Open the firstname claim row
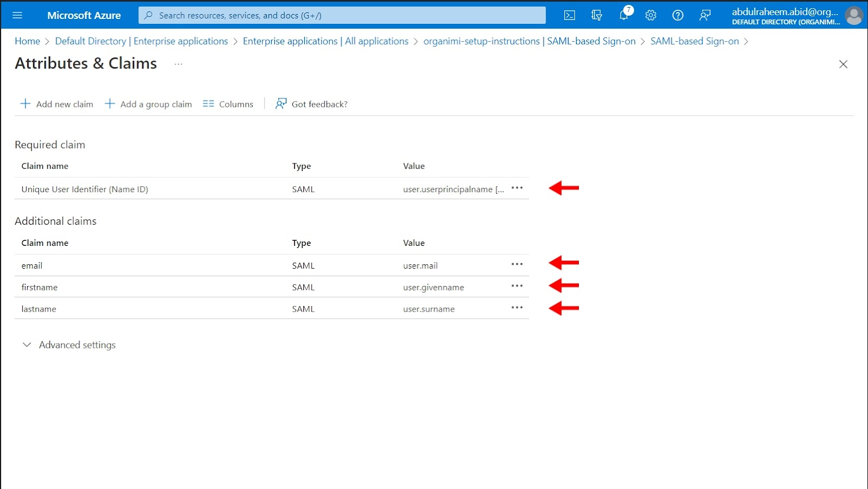The image size is (868, 489). click(272, 287)
